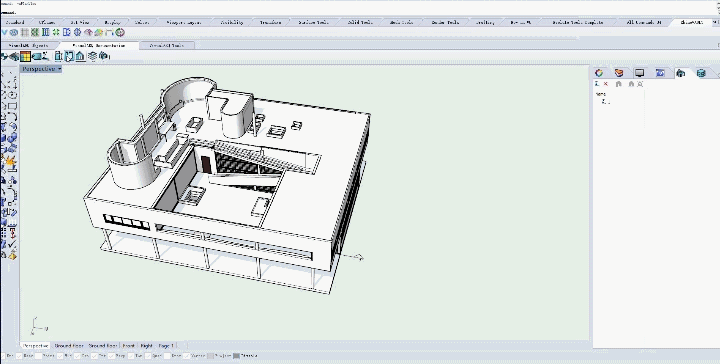Switch to VisualARQ Objects tab

[28, 45]
